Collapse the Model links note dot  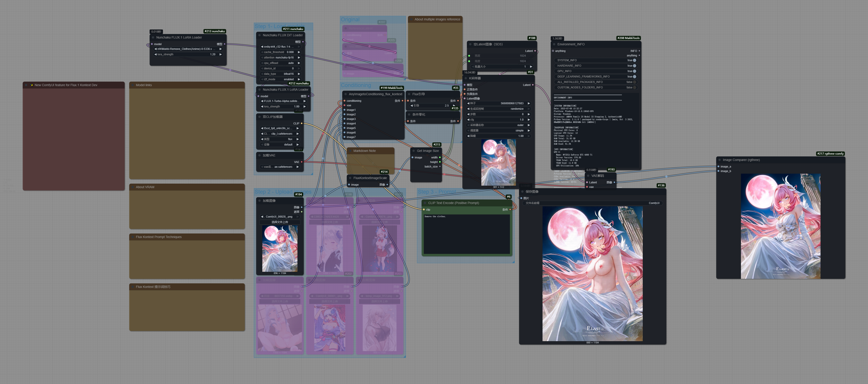click(133, 85)
